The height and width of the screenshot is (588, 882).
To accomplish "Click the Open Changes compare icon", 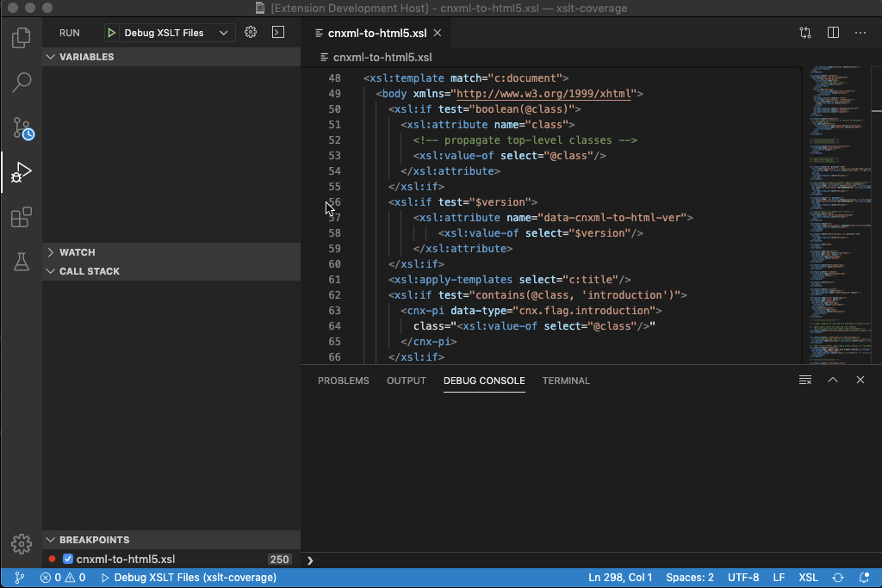I will [x=805, y=33].
